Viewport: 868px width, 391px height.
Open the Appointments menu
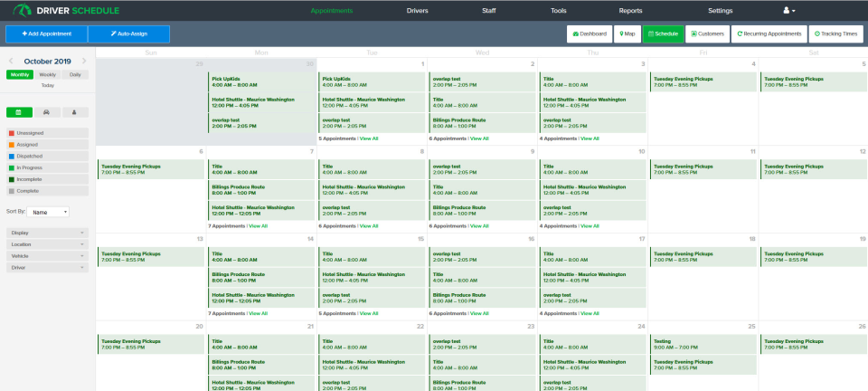click(332, 11)
